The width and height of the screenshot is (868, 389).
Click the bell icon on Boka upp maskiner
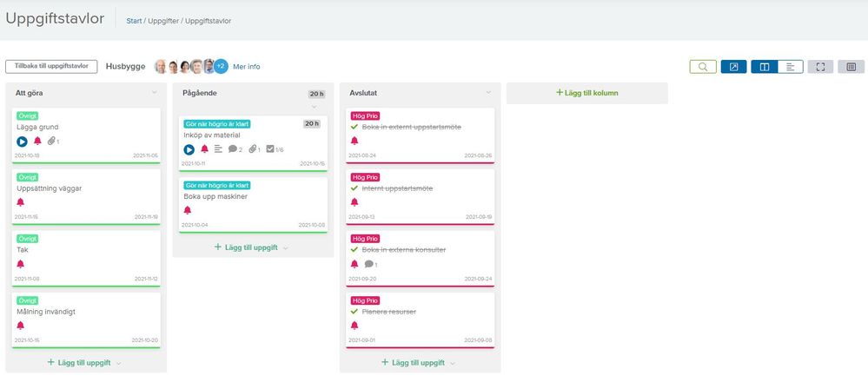[187, 210]
